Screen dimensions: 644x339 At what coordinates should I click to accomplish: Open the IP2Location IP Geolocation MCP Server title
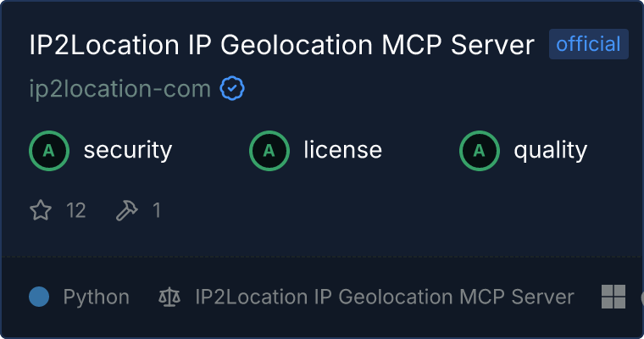coord(281,45)
